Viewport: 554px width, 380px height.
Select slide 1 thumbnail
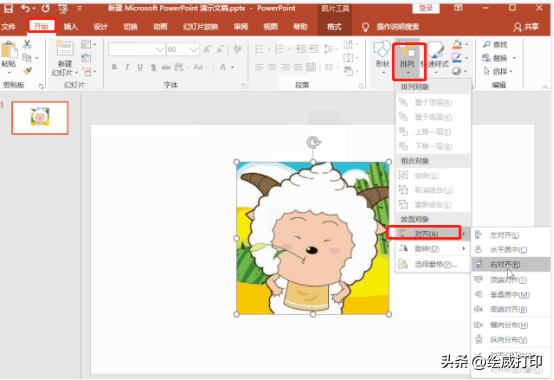[x=40, y=118]
